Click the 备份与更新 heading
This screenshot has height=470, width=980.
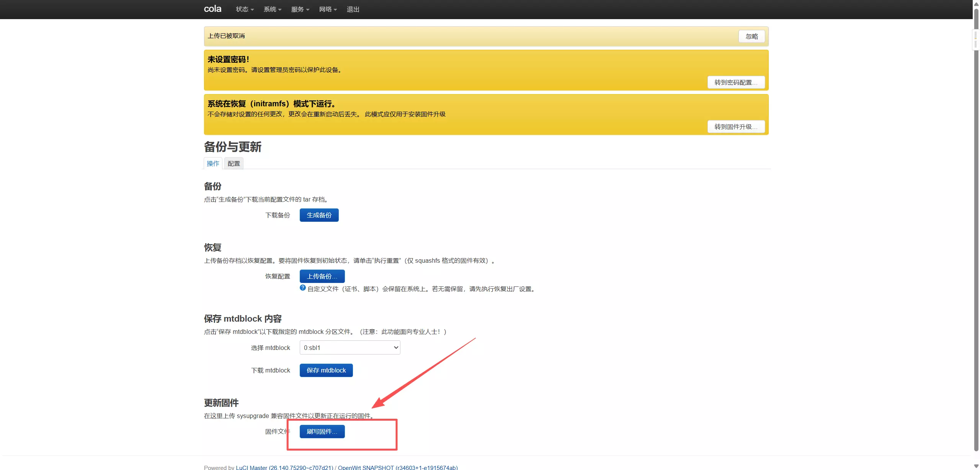(x=233, y=147)
